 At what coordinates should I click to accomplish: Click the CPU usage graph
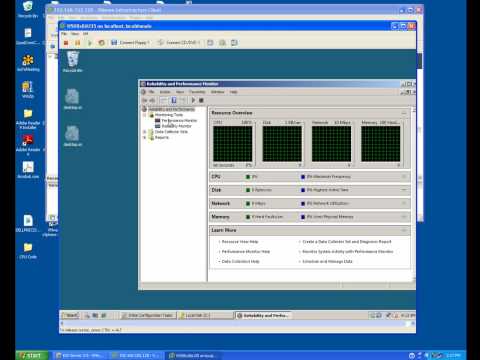click(x=233, y=144)
